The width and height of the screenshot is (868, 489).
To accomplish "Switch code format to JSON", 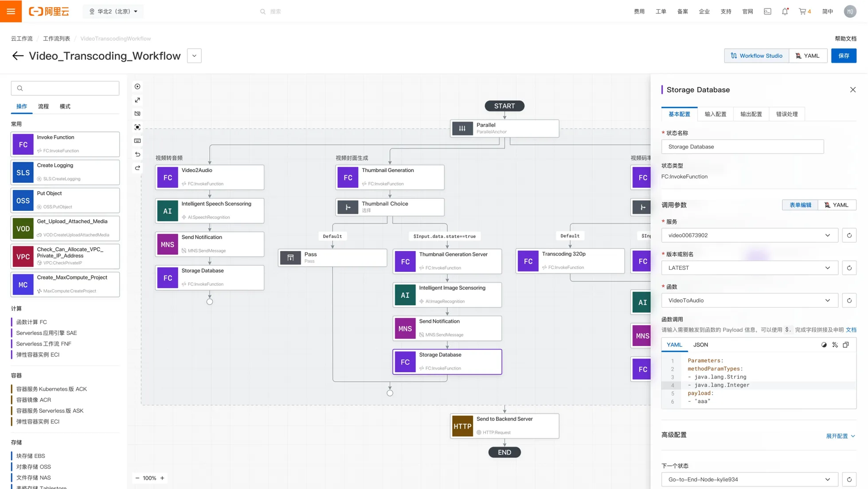I will pyautogui.click(x=700, y=345).
